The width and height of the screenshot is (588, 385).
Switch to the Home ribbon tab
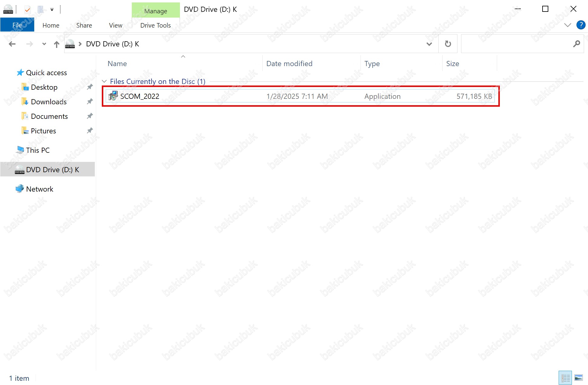pyautogui.click(x=51, y=25)
